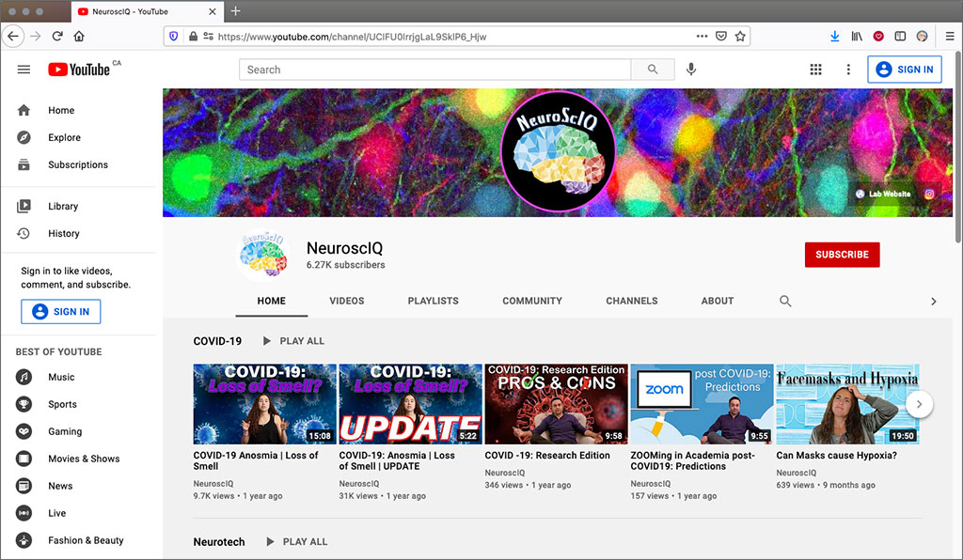Bookmark this page with star

740,37
